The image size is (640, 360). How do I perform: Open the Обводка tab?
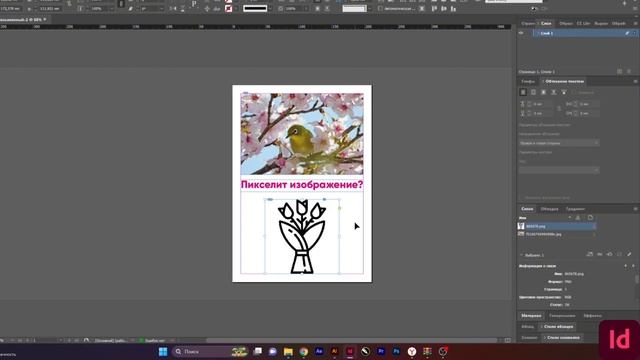549,209
